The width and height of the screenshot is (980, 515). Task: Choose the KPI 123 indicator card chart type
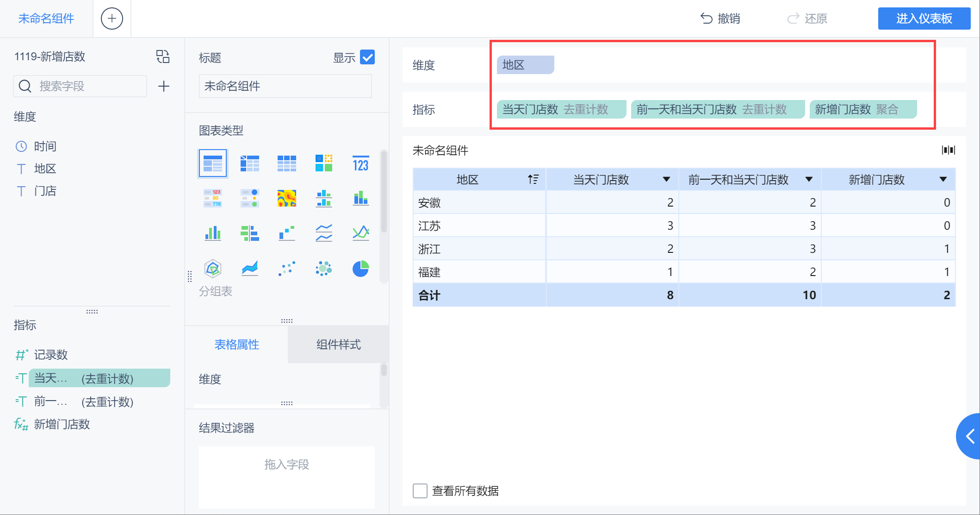360,163
